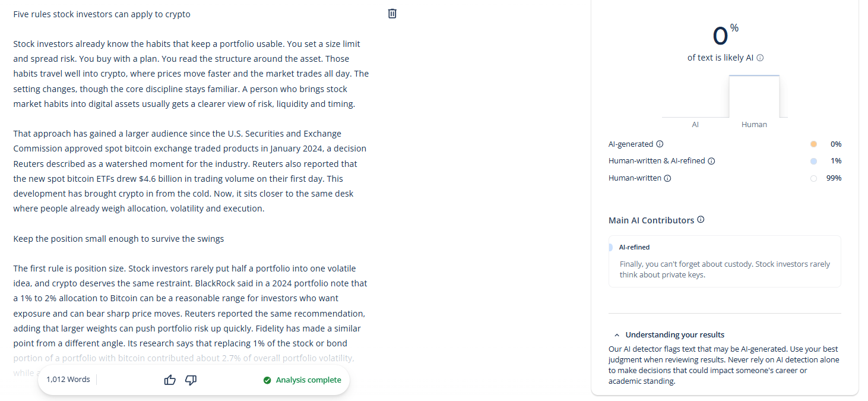
Task: Click the green Analysis complete checkmark icon
Action: pyautogui.click(x=267, y=380)
